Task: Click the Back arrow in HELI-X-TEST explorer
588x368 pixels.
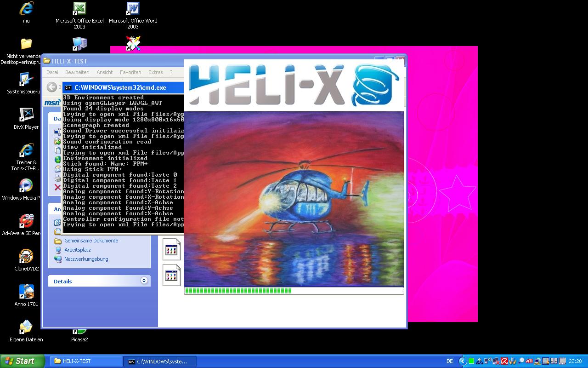Action: point(52,86)
